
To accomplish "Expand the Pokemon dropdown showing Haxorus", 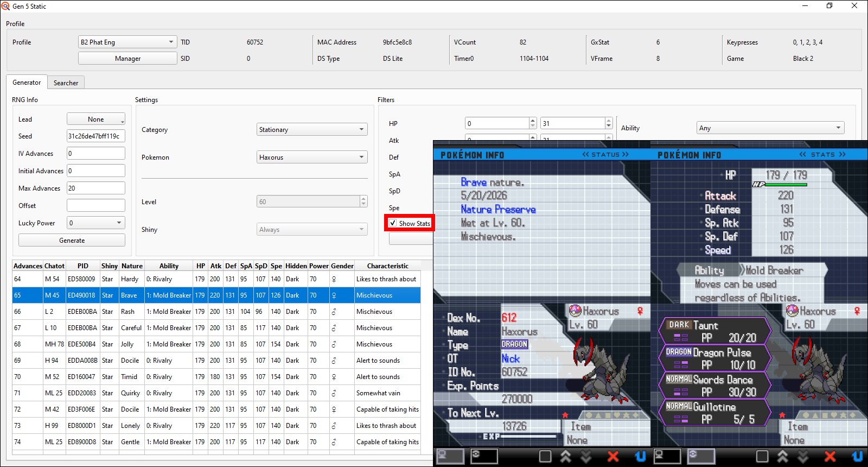I will [x=312, y=157].
